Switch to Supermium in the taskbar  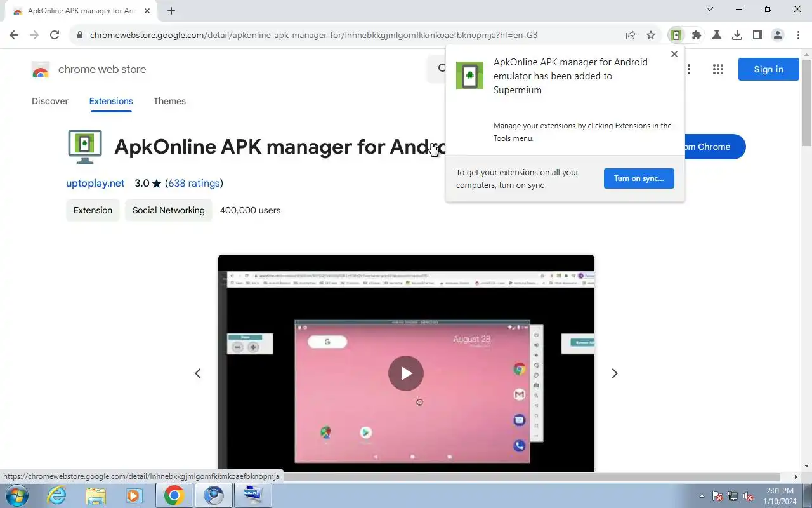(x=213, y=495)
